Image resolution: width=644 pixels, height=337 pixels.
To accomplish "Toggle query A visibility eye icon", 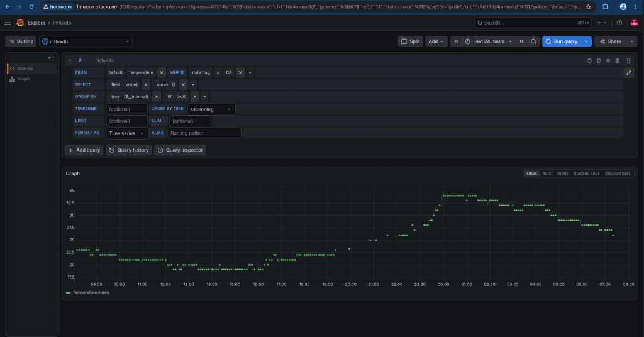I will (608, 61).
